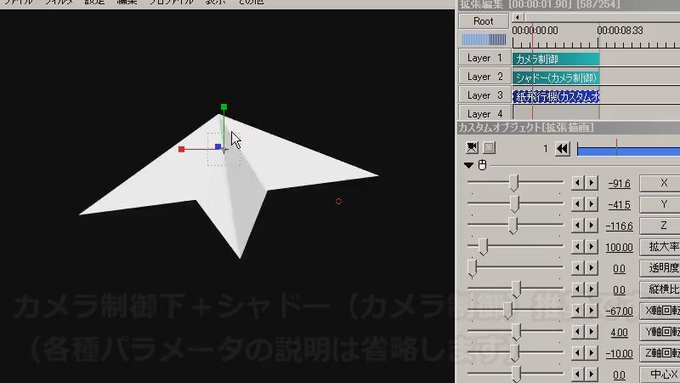
Task: Click the red circle target marker in the preview
Action: [339, 201]
